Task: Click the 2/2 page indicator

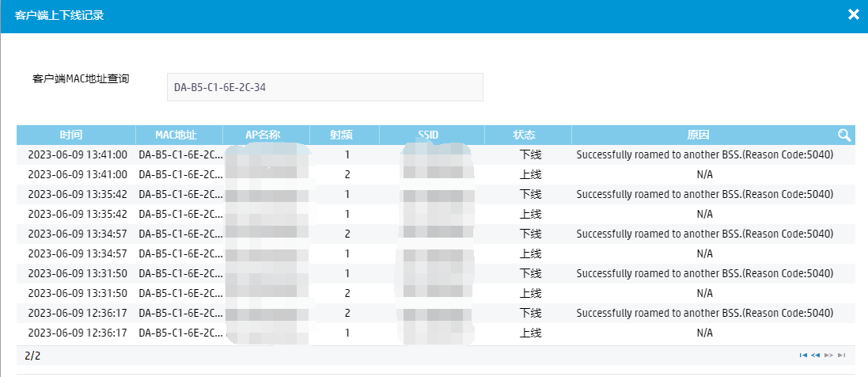Action: (x=32, y=356)
